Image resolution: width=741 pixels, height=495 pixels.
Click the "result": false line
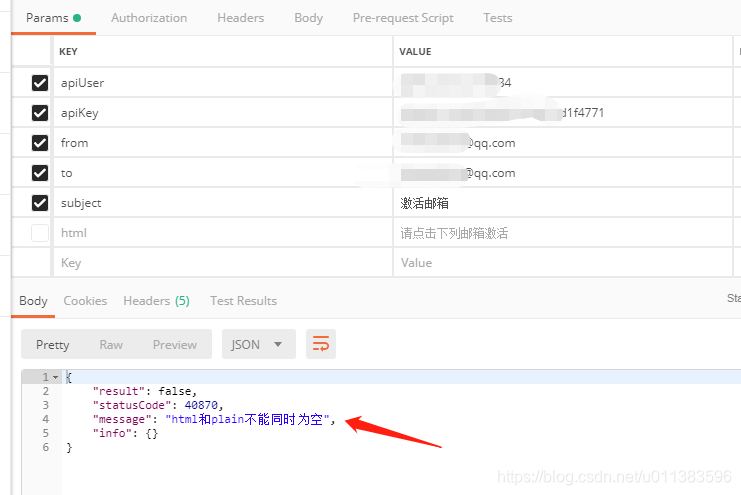point(145,391)
